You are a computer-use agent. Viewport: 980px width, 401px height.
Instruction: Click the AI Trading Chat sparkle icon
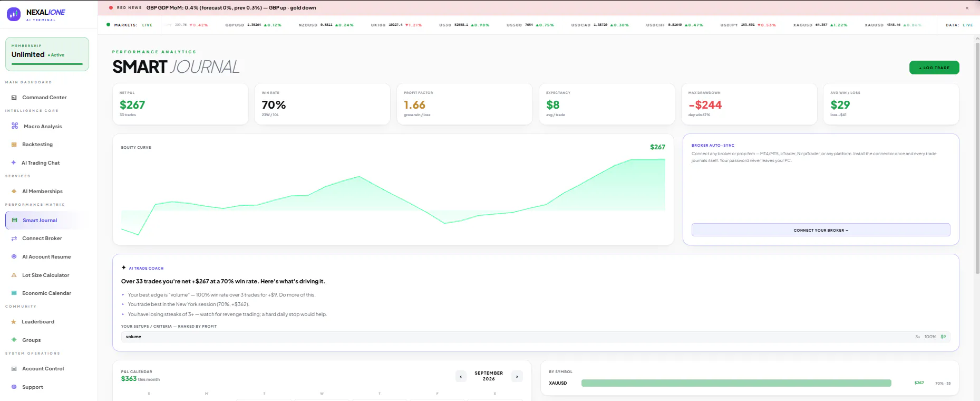(x=14, y=163)
